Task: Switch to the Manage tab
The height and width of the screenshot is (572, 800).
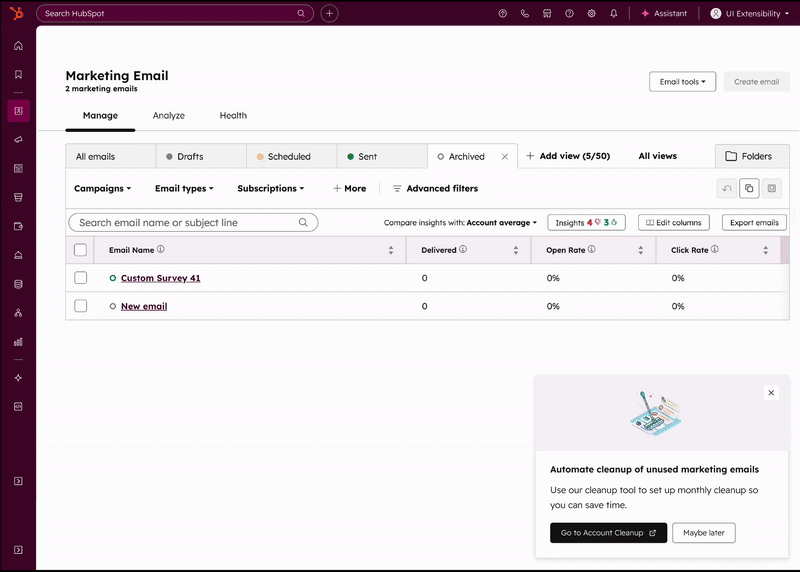Action: pos(101,116)
